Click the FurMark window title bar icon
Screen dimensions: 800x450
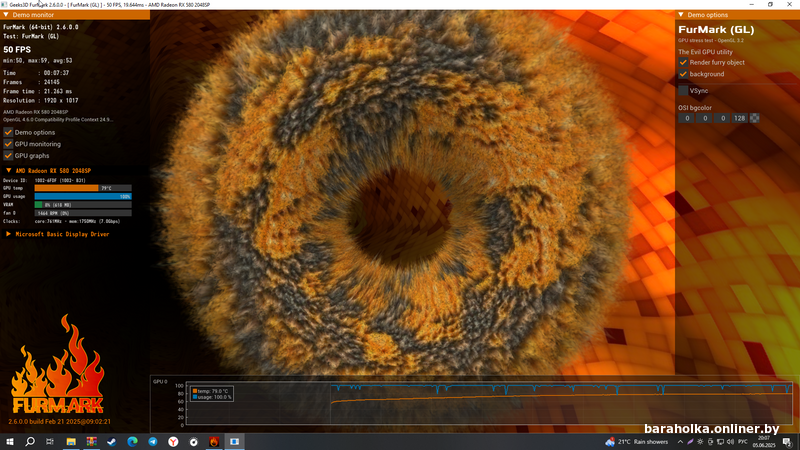pyautogui.click(x=4, y=4)
